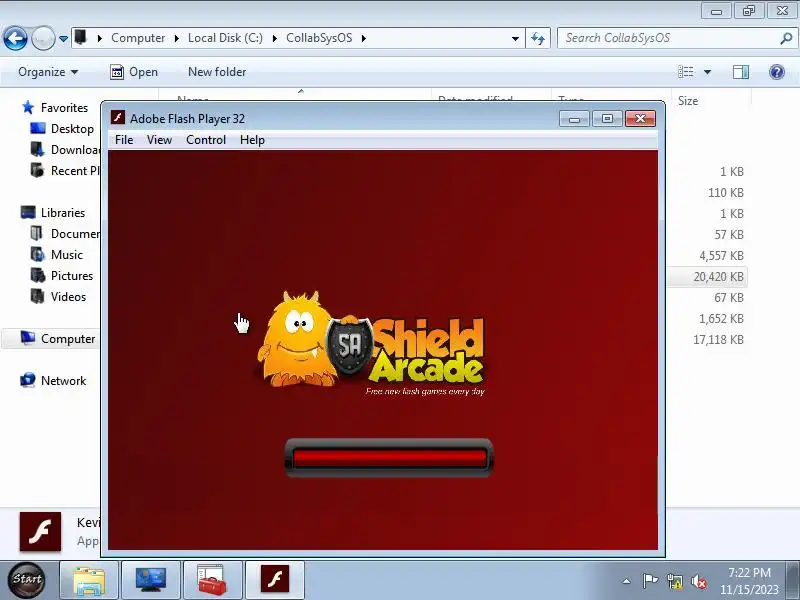Open the View menu in Flash Player

[x=159, y=140]
